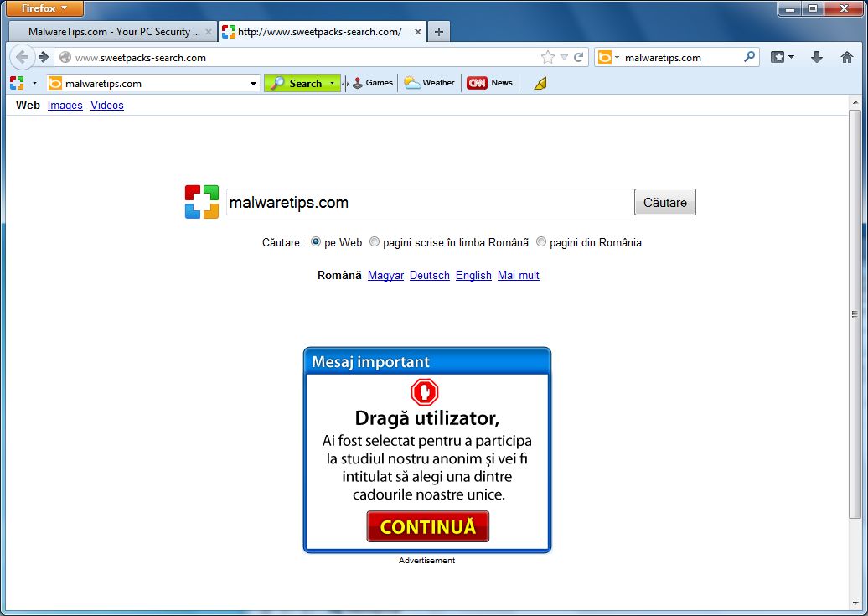Click the scrollbar up arrow
Image resolution: width=868 pixels, height=616 pixels.
click(855, 102)
